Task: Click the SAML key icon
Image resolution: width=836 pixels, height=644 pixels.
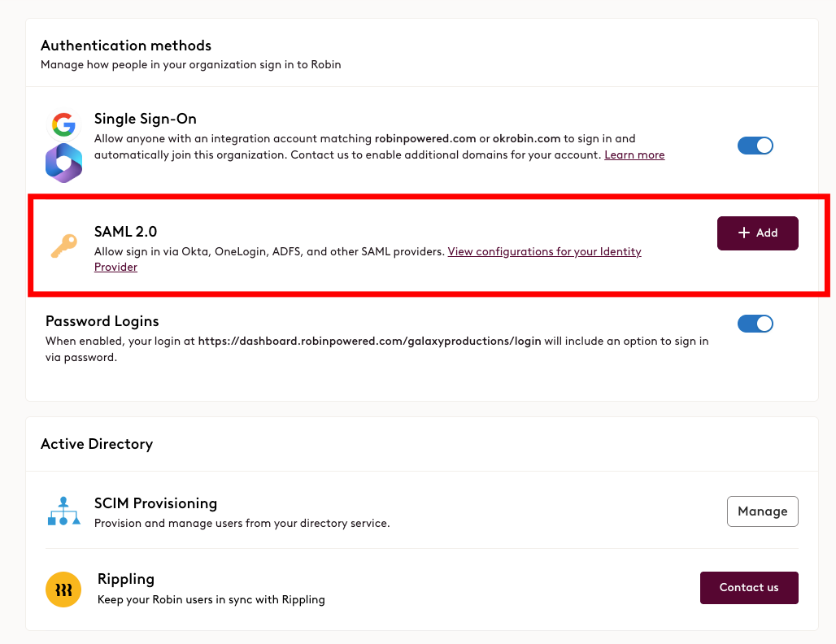Action: pyautogui.click(x=63, y=246)
